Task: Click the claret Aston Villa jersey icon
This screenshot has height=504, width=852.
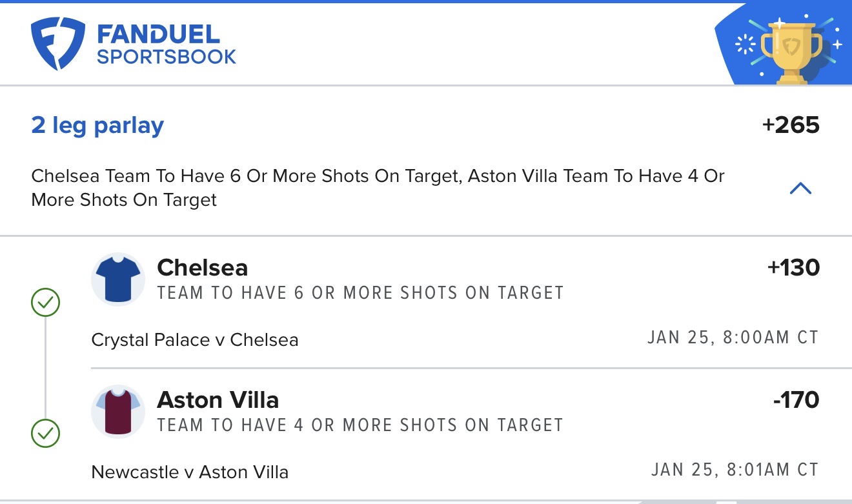Action: [x=118, y=411]
